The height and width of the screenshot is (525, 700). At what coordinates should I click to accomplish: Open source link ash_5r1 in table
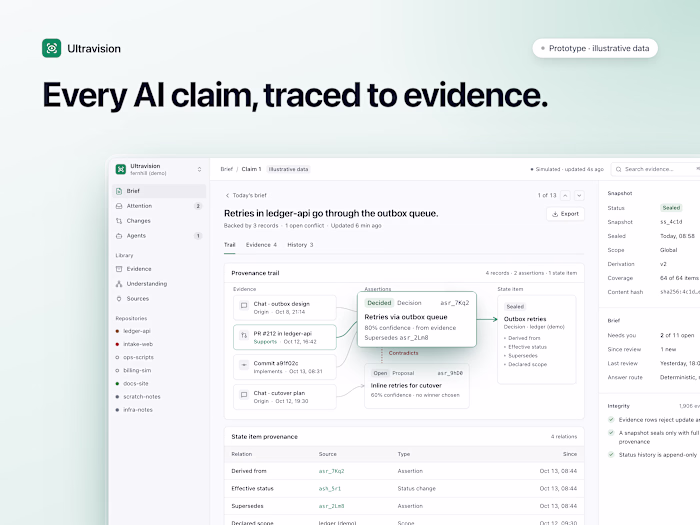coord(329,489)
